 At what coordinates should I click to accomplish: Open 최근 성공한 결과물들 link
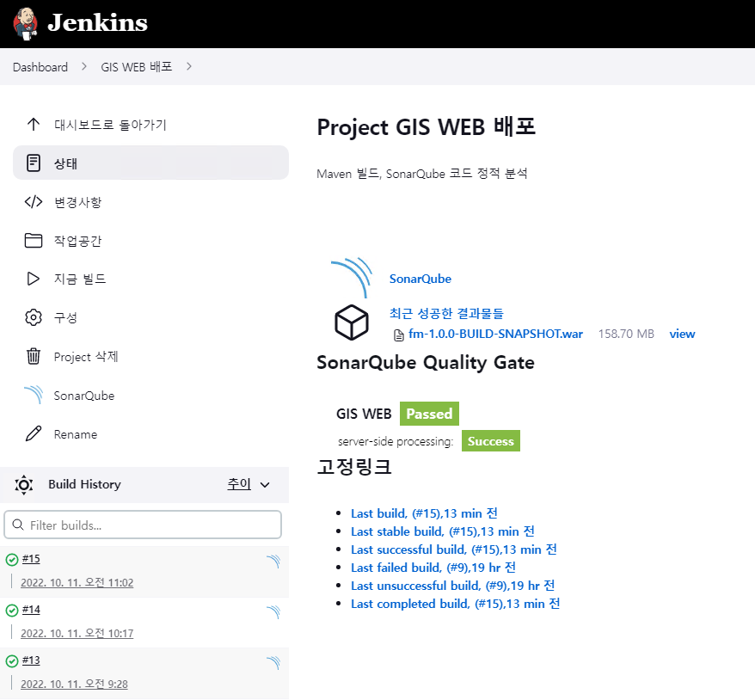pyautogui.click(x=446, y=313)
